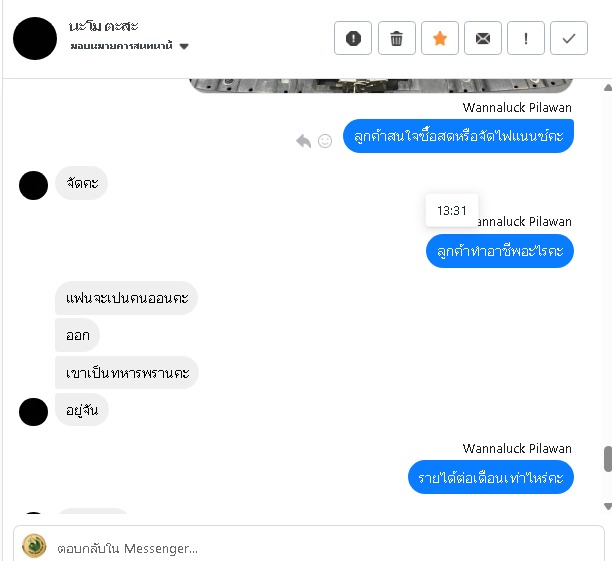The image size is (612, 561).
Task: Click the scrollbar down arrow
Action: tap(607, 506)
